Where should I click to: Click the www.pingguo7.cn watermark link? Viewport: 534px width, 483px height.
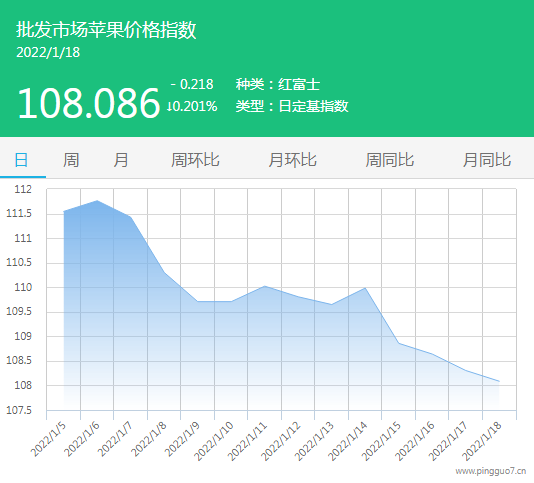(x=491, y=471)
